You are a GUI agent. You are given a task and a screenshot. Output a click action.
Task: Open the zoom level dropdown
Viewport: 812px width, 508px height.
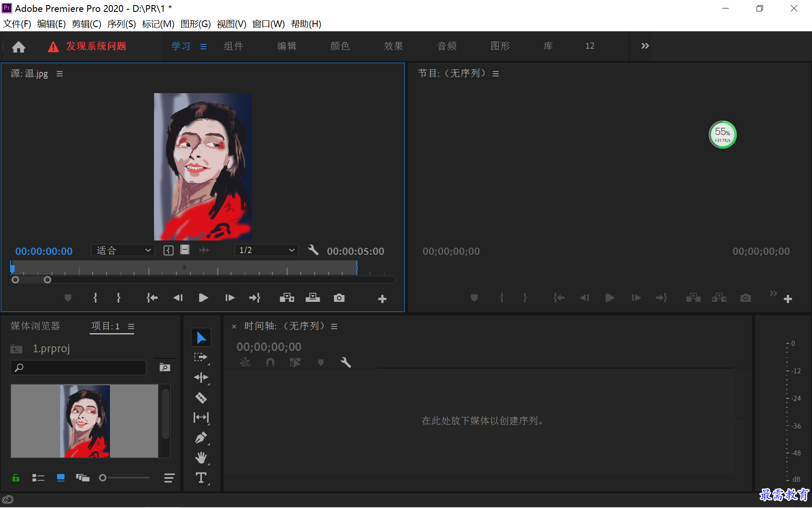(x=123, y=250)
